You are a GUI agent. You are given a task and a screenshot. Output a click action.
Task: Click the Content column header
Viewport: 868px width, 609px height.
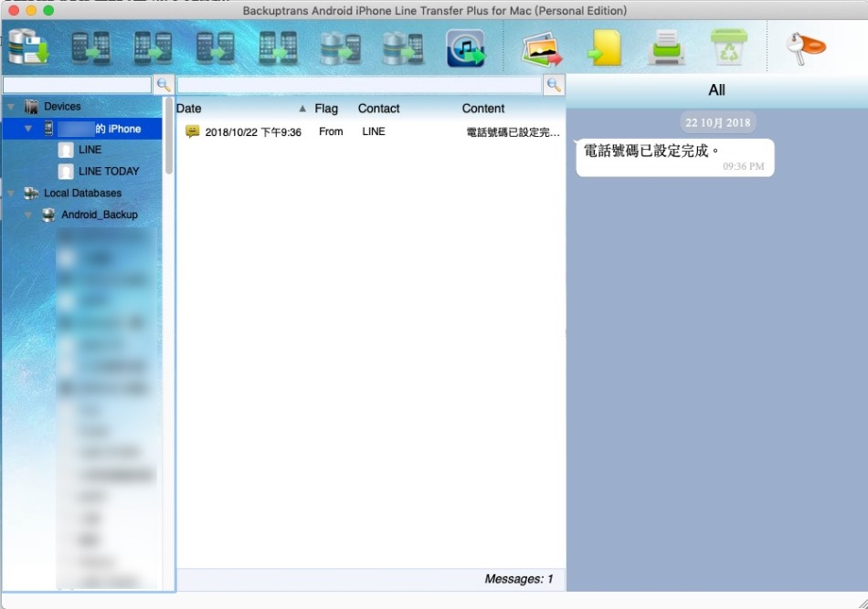(x=483, y=109)
